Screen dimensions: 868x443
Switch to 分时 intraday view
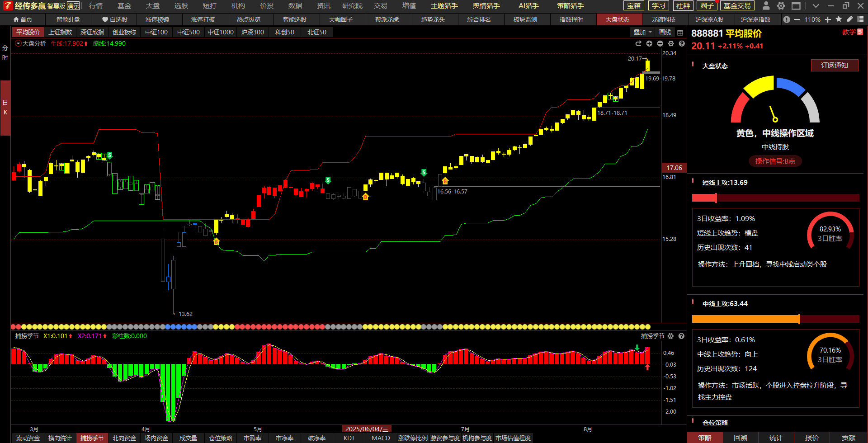click(5, 52)
